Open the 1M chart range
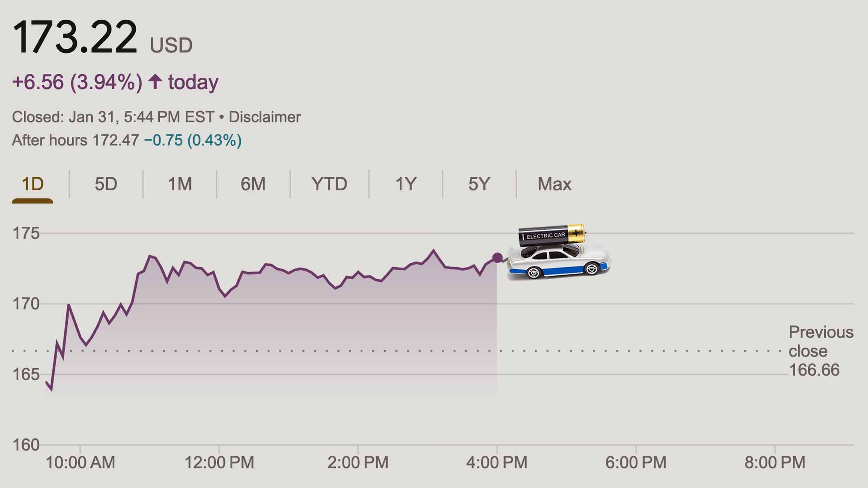 [180, 183]
